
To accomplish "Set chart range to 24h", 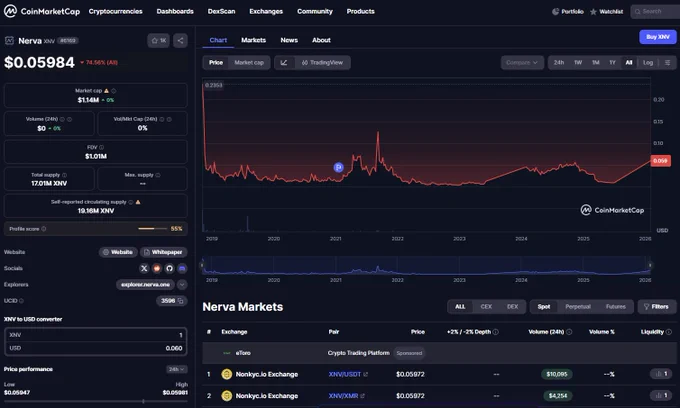I will coord(559,62).
